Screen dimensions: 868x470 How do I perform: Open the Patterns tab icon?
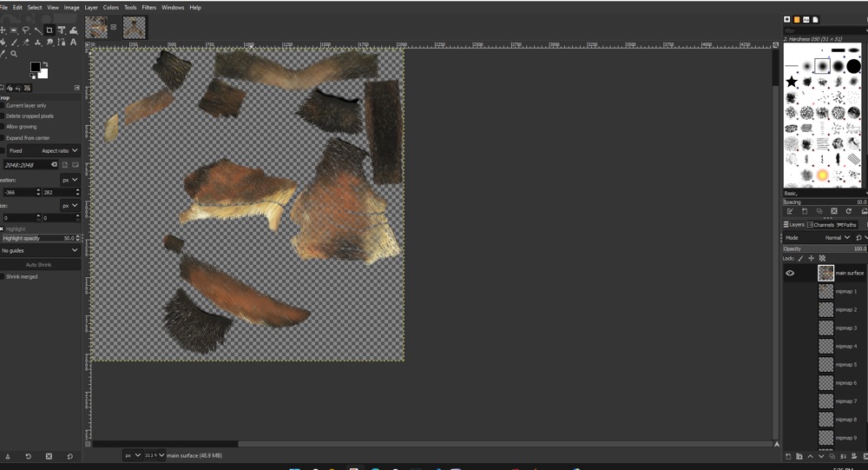pos(797,19)
